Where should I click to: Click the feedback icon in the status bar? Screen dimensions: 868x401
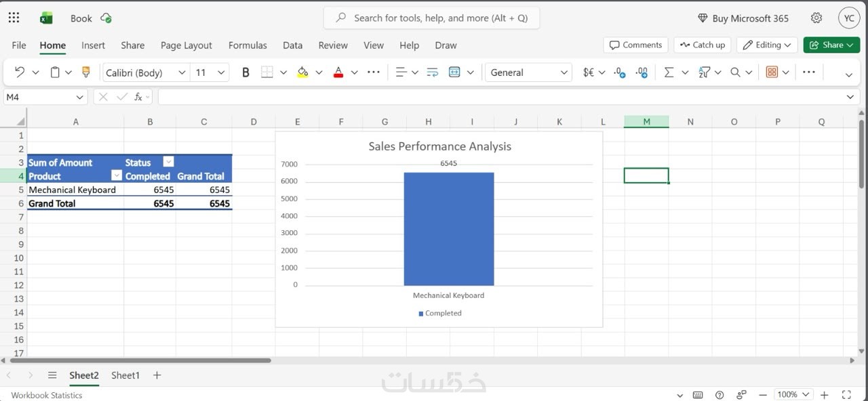[741, 395]
